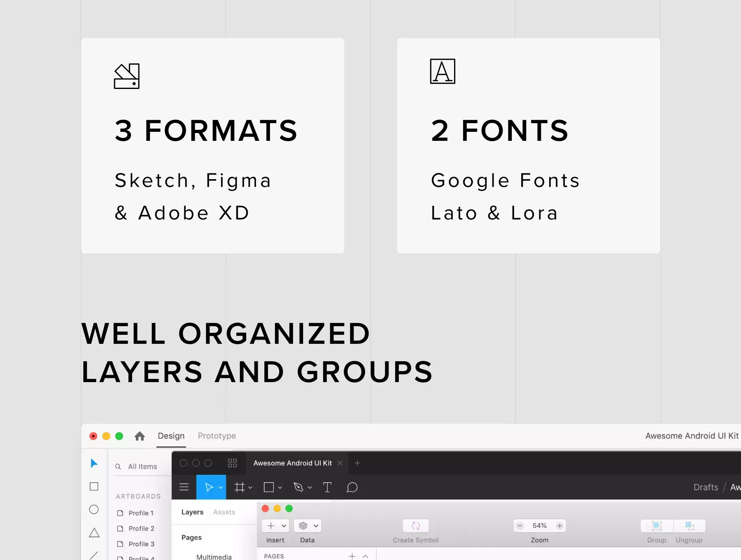Switch to the Design tab
Image resolution: width=741 pixels, height=560 pixels.
coord(171,436)
